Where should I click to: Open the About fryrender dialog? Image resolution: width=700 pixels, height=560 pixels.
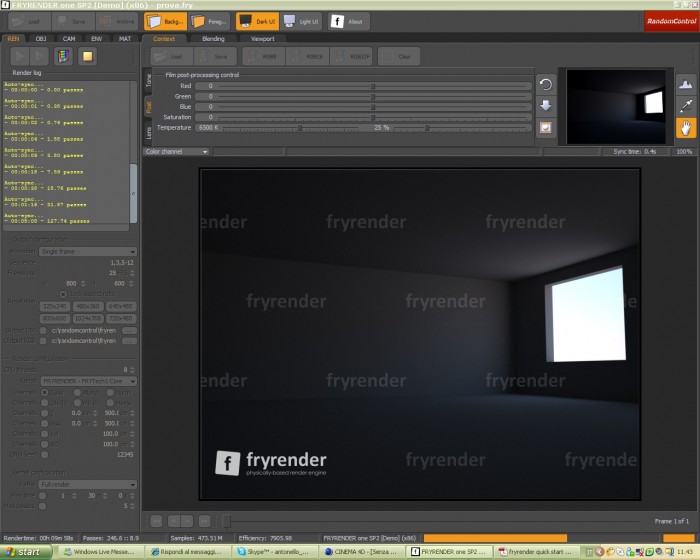click(349, 21)
